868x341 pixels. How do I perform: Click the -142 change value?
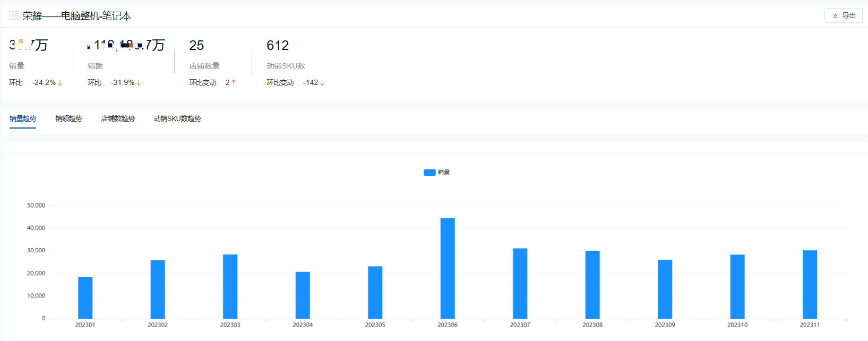[x=311, y=82]
